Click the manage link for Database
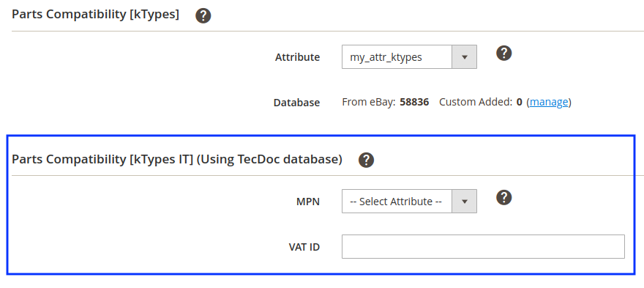This screenshot has height=288, width=644. tap(549, 102)
